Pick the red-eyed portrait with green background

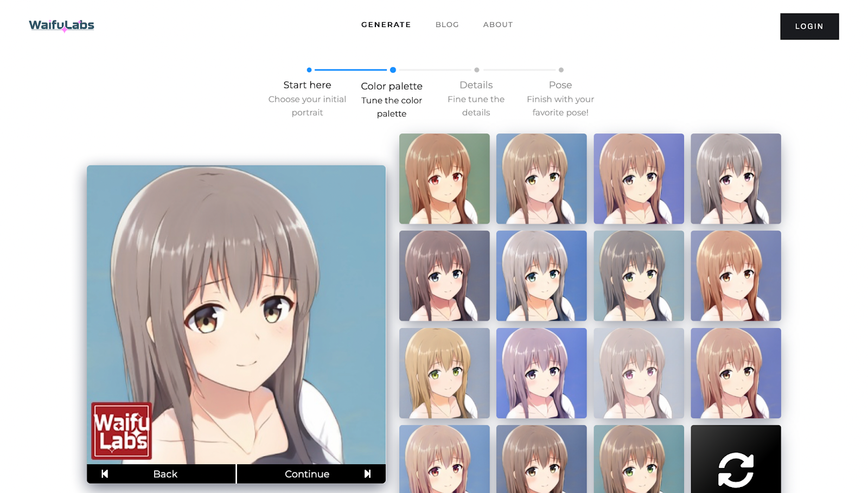pyautogui.click(x=444, y=178)
